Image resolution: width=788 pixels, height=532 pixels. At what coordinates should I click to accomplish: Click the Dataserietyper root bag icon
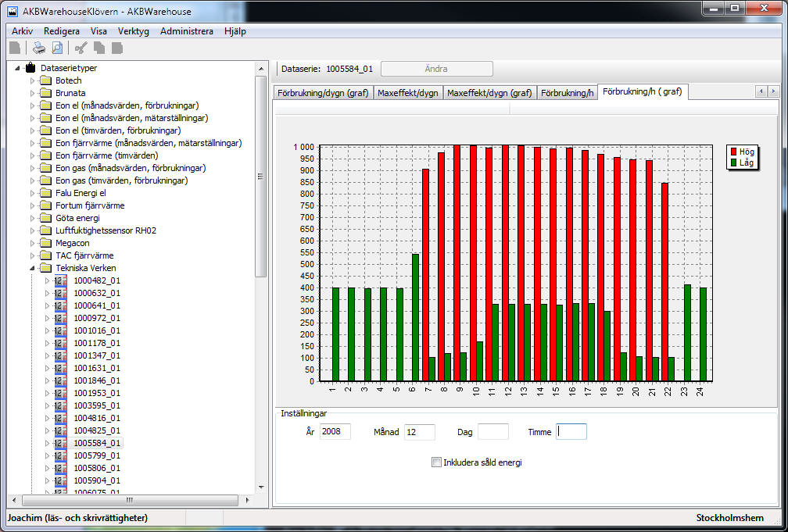pos(30,67)
